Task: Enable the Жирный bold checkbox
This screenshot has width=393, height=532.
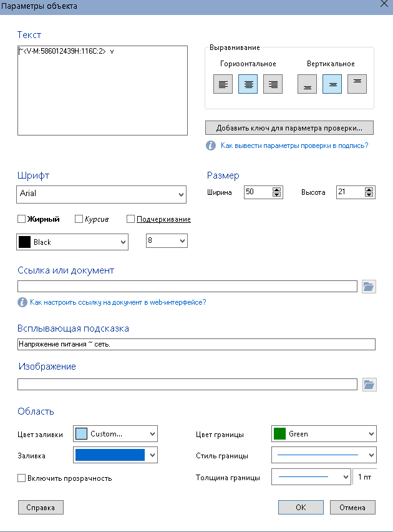Action: pos(22,219)
